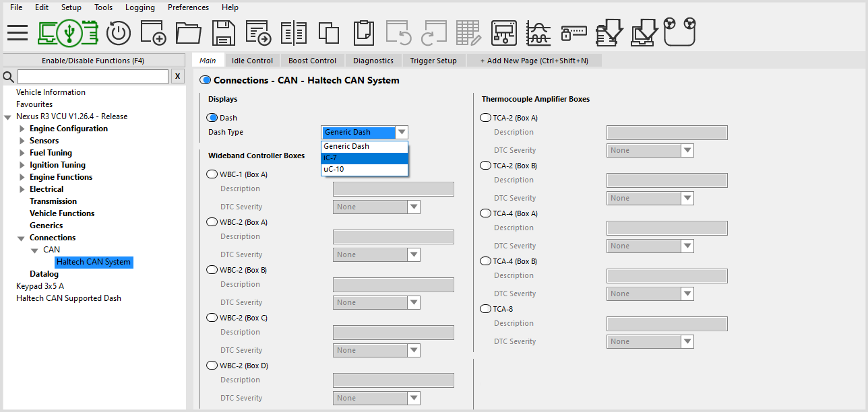Screen dimensions: 868x412
Task: Click the Paste clipboard icon
Action: coord(363,32)
